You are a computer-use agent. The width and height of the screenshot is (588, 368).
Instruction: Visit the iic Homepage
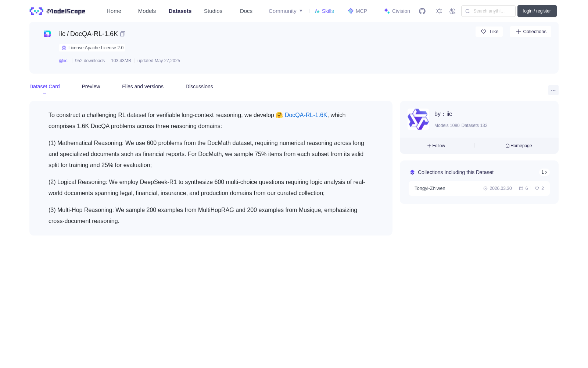pyautogui.click(x=519, y=146)
